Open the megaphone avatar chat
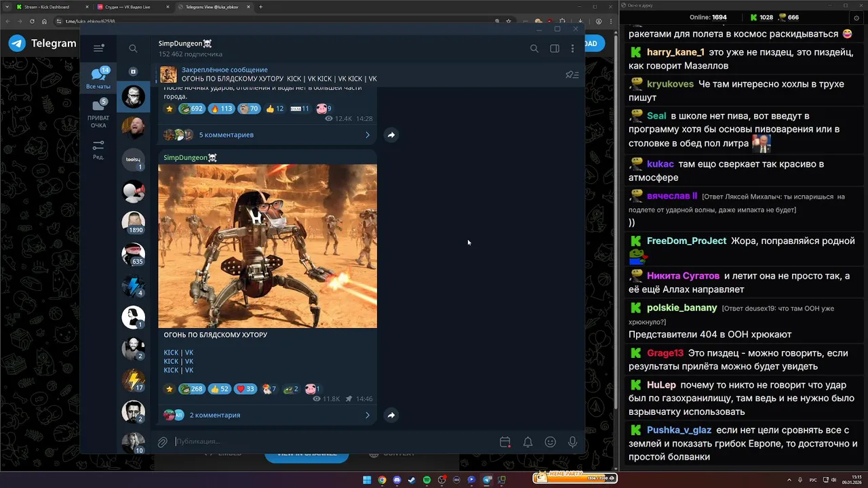The height and width of the screenshot is (488, 868). point(133,191)
